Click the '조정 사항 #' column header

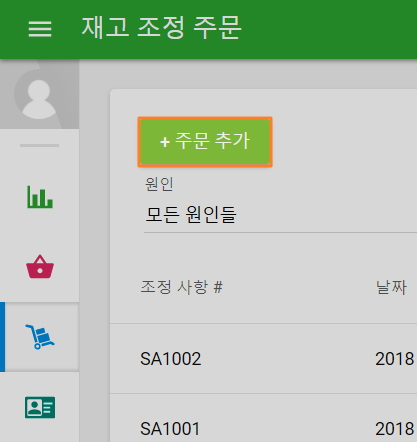(x=182, y=287)
